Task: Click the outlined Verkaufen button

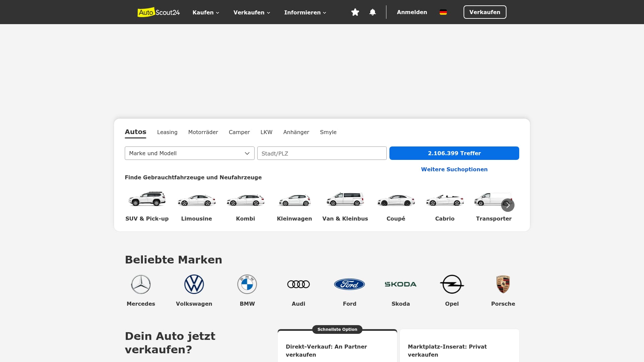Action: [485, 12]
